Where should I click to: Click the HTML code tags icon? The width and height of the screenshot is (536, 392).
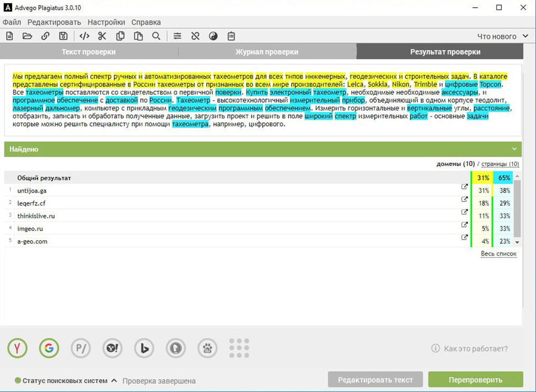(x=84, y=36)
